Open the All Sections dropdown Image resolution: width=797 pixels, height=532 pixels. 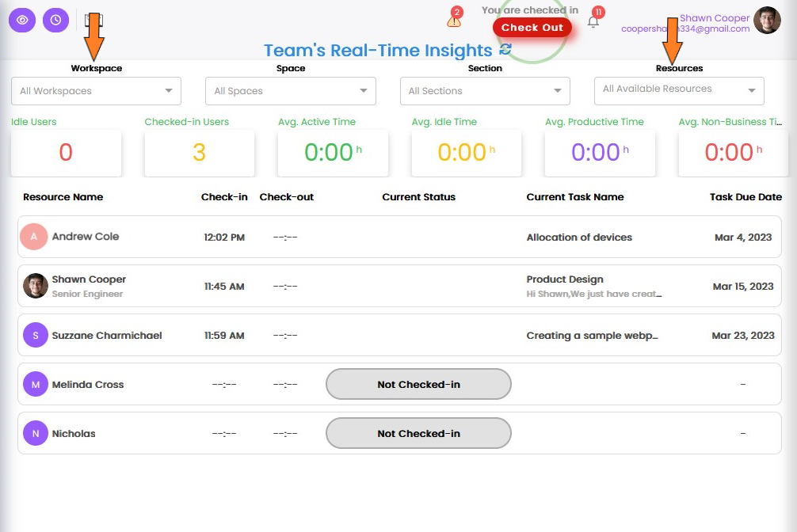coord(485,91)
